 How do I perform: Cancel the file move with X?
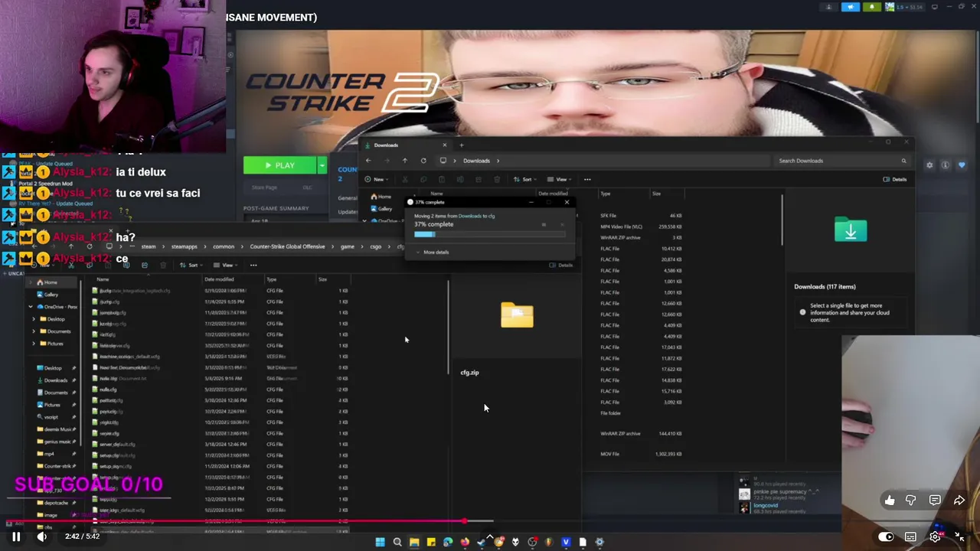(x=562, y=224)
